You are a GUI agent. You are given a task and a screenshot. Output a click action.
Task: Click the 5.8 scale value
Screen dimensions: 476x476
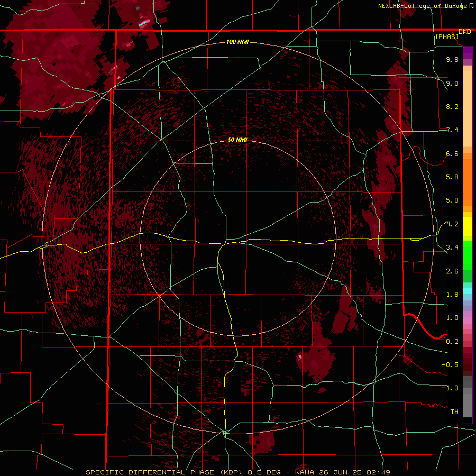[x=452, y=177]
